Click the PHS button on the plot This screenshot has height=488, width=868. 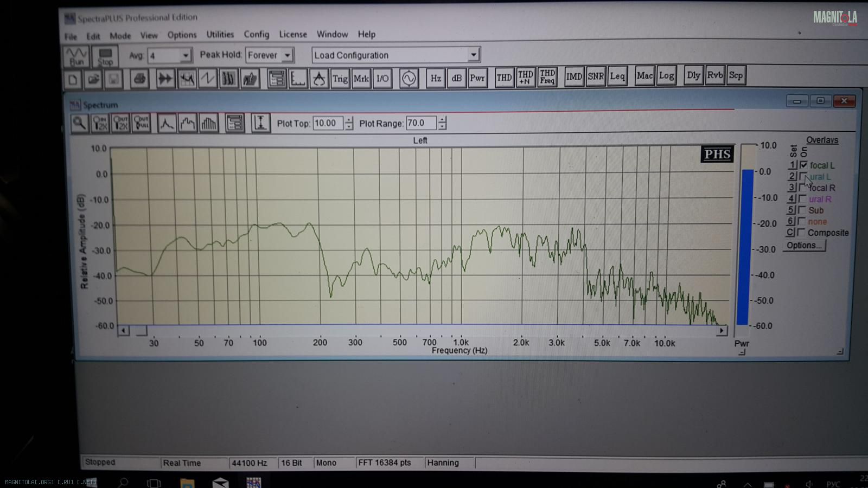tap(717, 155)
